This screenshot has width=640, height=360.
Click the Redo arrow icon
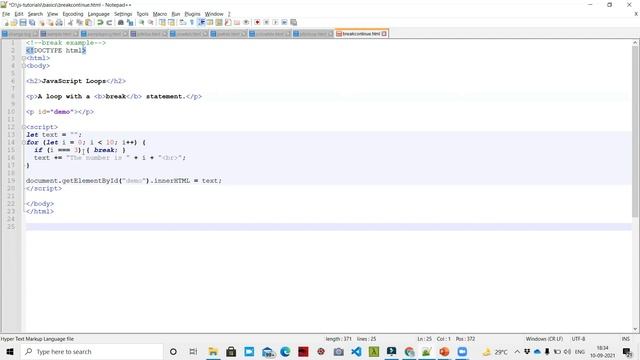coord(109,22)
